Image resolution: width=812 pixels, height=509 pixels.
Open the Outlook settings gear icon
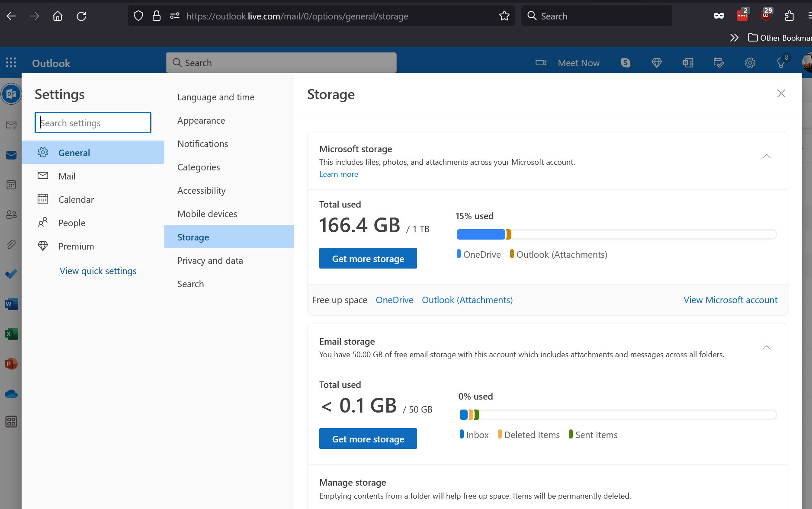750,63
